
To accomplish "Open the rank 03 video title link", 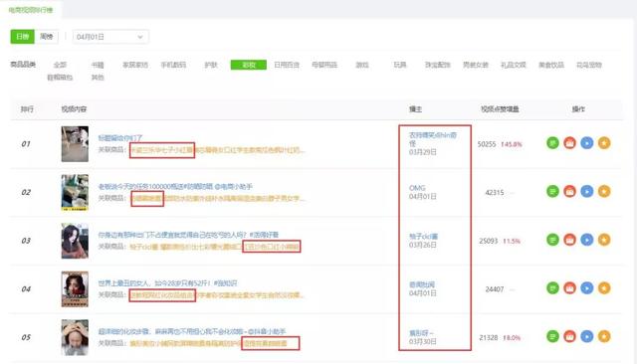I will pos(188,235).
